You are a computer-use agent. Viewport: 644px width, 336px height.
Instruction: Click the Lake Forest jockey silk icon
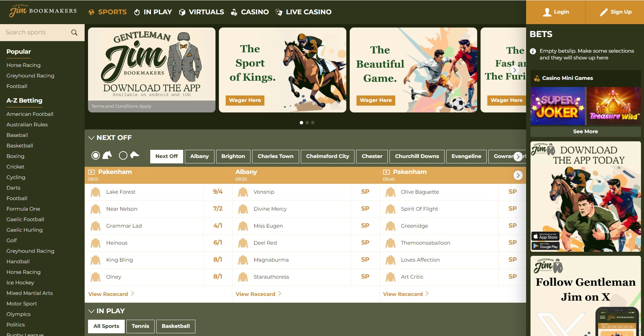point(95,192)
